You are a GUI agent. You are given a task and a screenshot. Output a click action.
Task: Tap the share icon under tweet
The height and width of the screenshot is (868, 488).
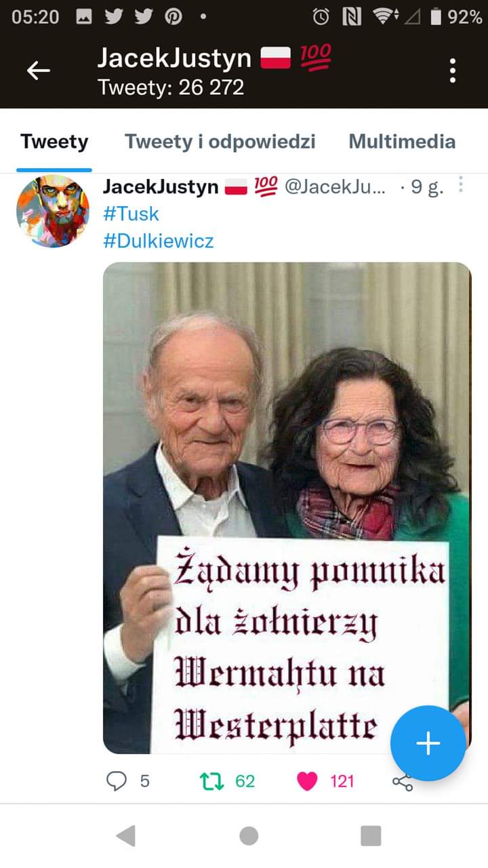click(x=403, y=783)
